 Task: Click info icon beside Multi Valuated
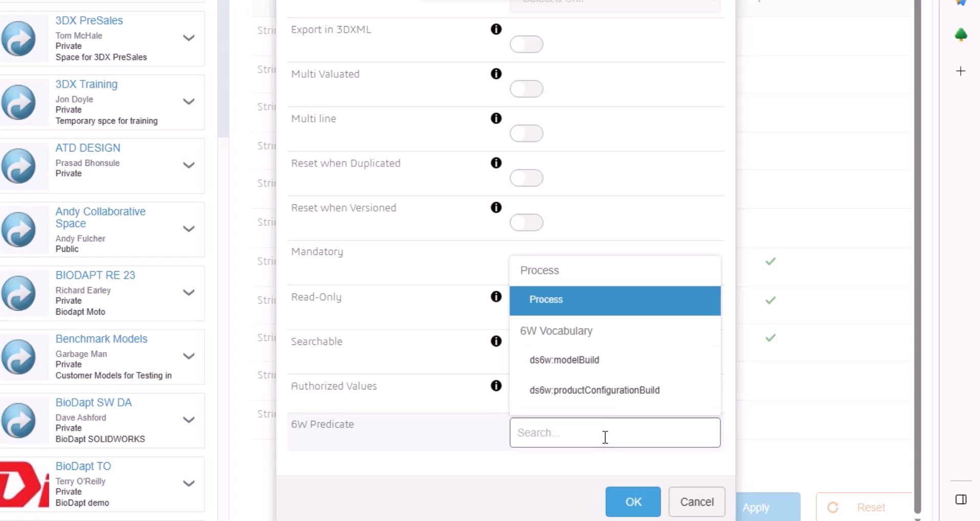(x=496, y=74)
